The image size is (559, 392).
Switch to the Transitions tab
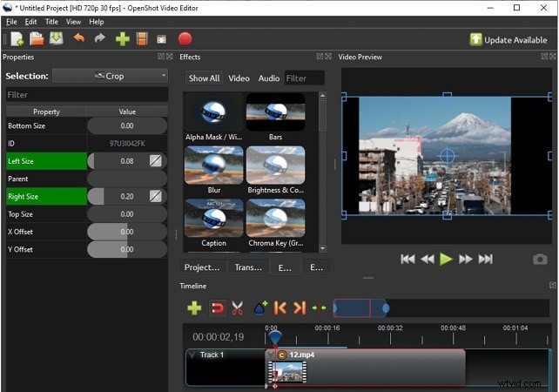[x=248, y=267]
